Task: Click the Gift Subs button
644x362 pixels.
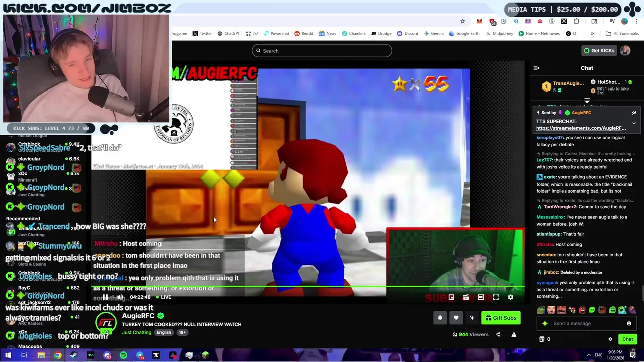Action: 501,318
